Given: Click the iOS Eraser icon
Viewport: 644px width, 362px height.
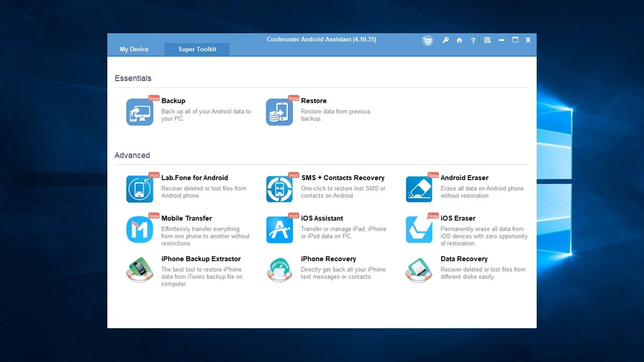Looking at the screenshot, I should click(x=419, y=230).
